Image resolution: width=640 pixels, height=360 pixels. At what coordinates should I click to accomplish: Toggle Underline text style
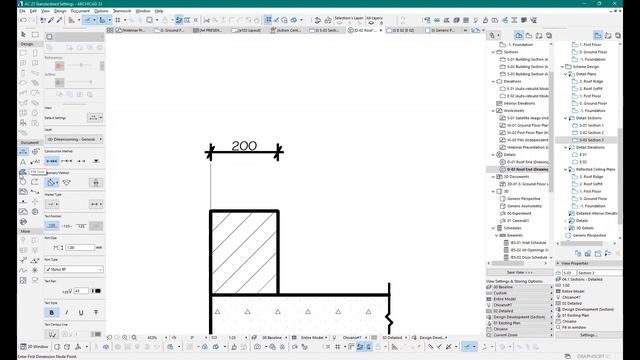tap(81, 313)
